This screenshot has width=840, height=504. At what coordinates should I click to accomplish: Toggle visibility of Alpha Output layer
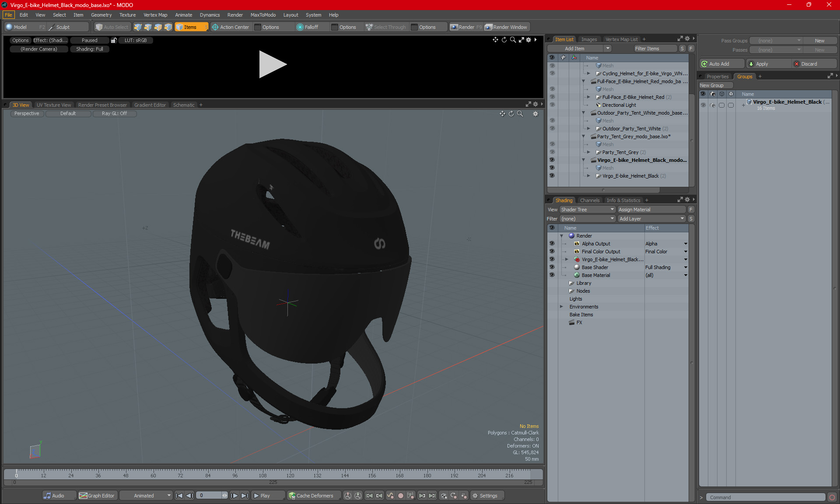(552, 244)
